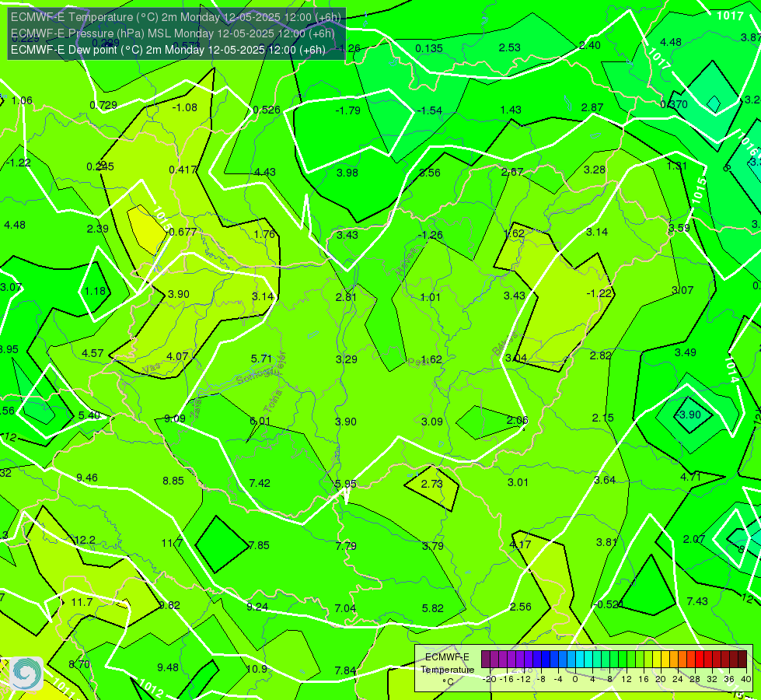Click the dew point value 2.87

point(592,107)
